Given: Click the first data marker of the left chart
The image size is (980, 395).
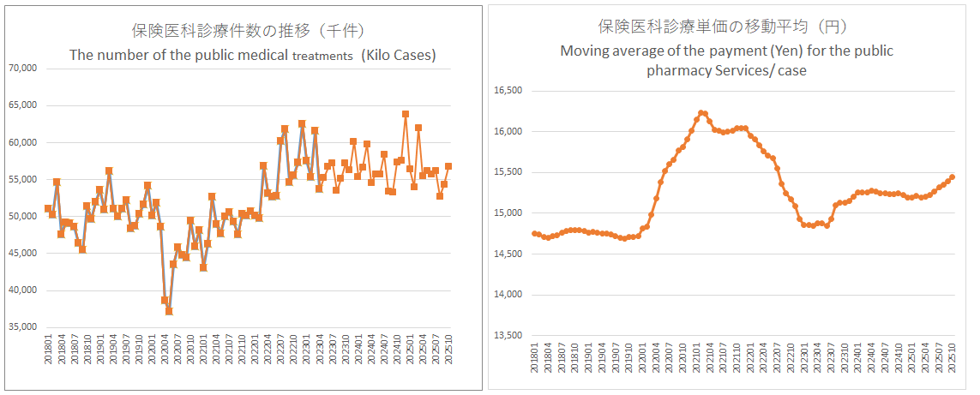Looking at the screenshot, I should point(48,208).
